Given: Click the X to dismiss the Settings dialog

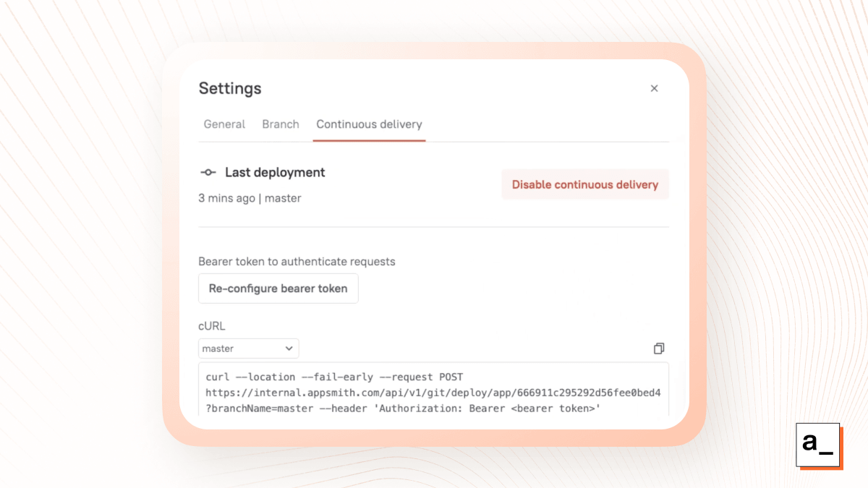Looking at the screenshot, I should coord(654,88).
